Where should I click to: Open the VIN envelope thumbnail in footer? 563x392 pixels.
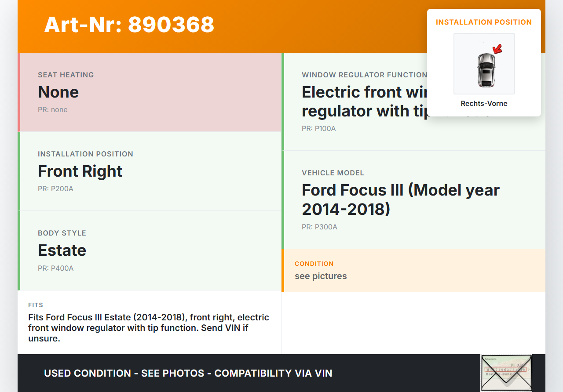click(x=506, y=373)
